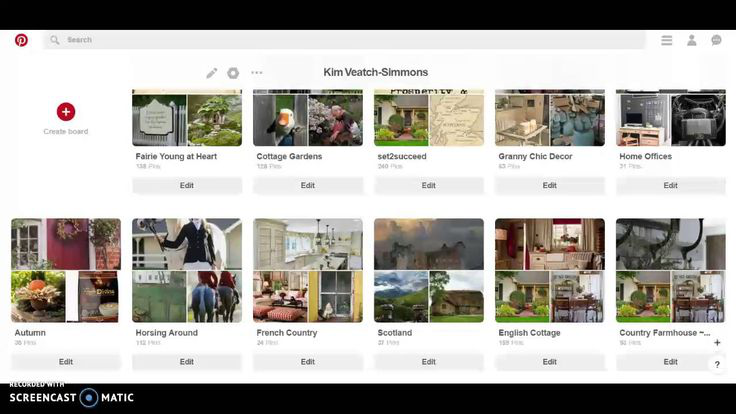
Task: Edit the Fairie Young at Heart board
Action: pos(187,185)
